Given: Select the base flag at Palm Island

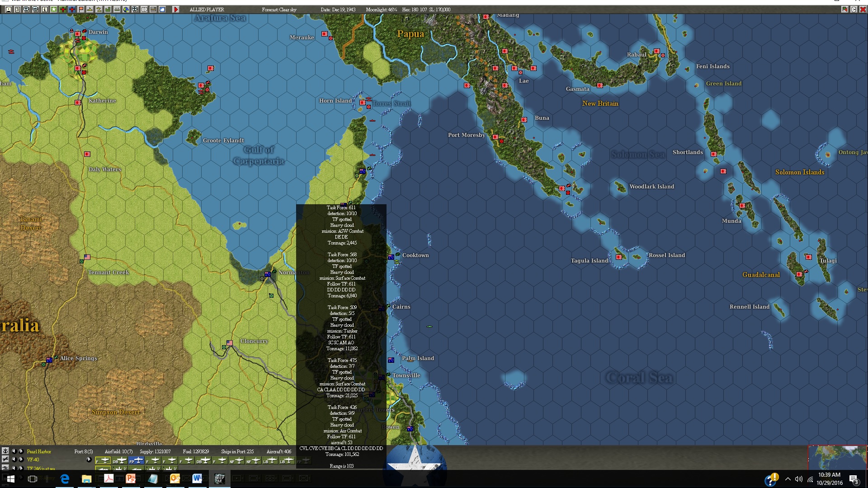Looking at the screenshot, I should (391, 360).
